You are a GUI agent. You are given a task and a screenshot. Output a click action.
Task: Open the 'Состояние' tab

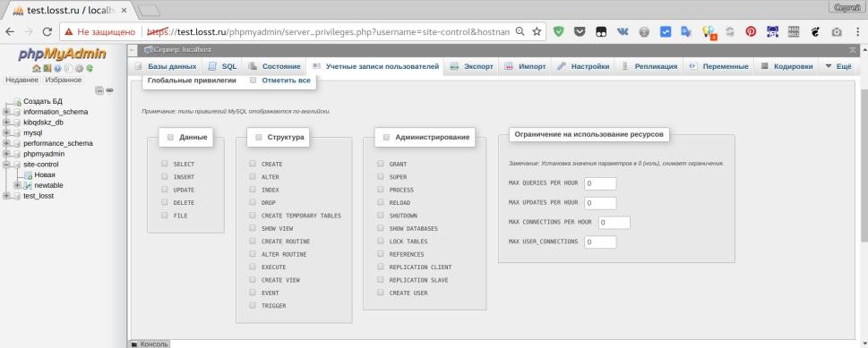(x=275, y=66)
